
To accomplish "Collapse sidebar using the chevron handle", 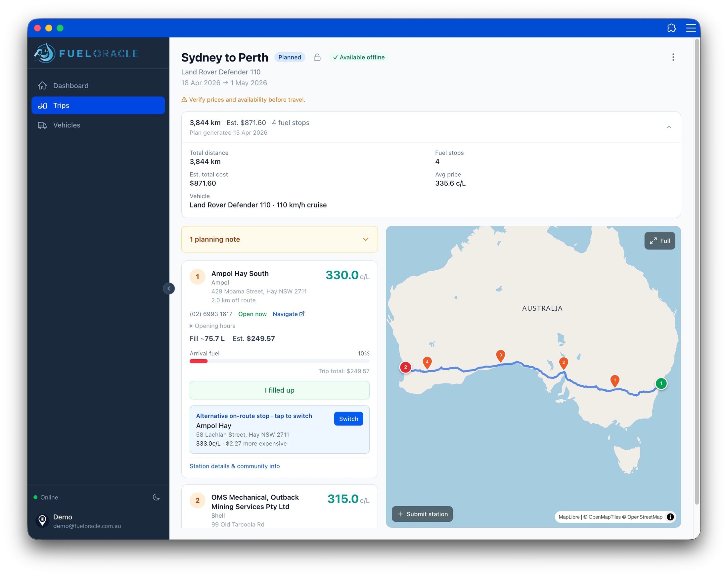I will (169, 288).
